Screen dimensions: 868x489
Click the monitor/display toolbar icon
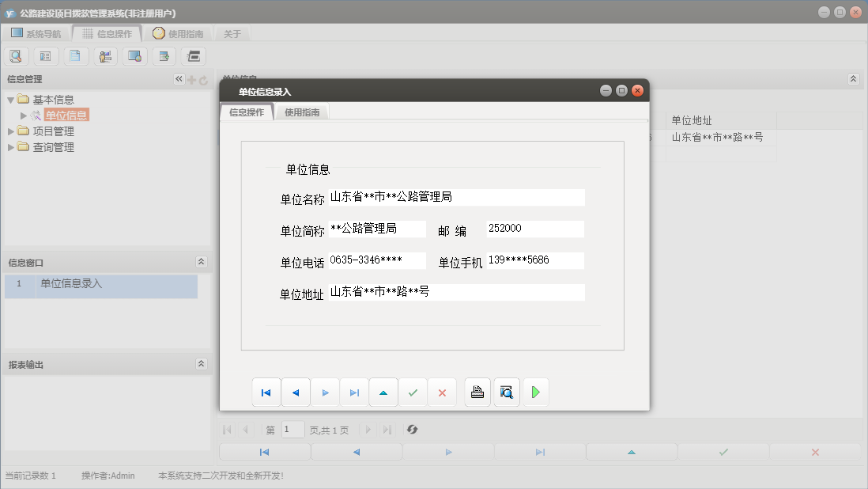(x=134, y=55)
